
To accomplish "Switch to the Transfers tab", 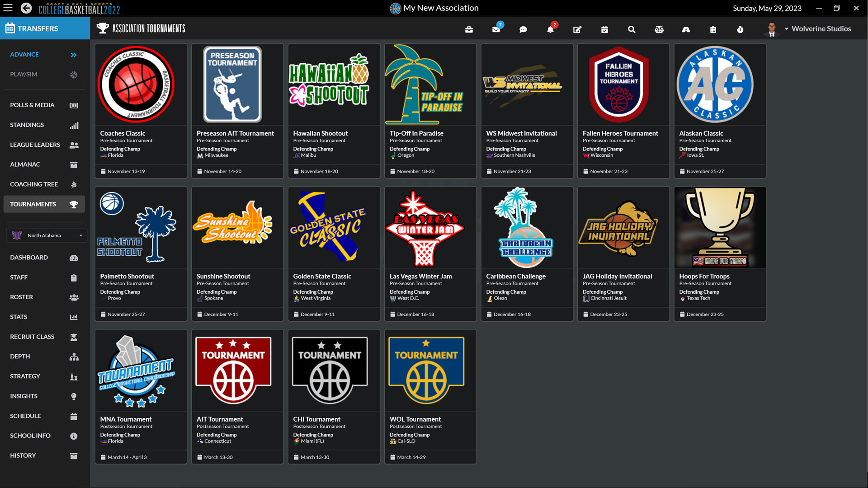I will pyautogui.click(x=38, y=28).
